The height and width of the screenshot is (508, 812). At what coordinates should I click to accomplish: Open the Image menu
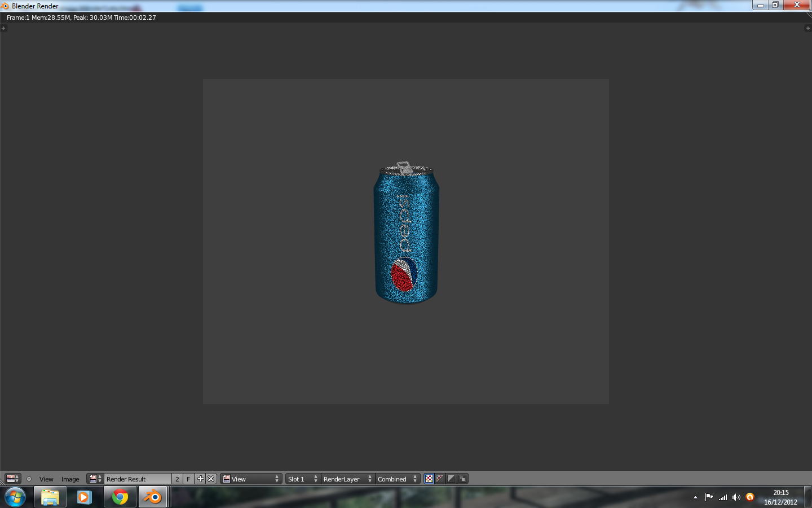[70, 479]
